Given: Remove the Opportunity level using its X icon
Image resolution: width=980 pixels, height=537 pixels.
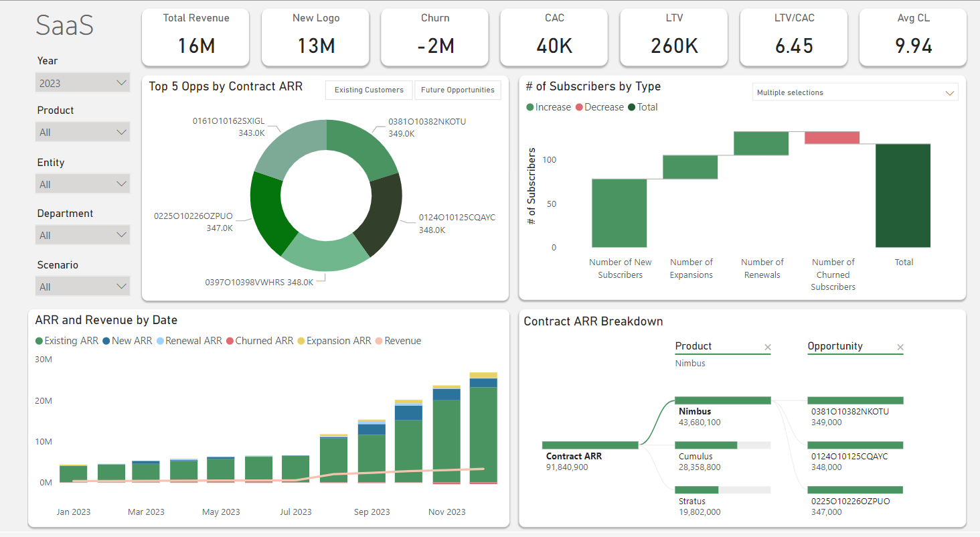Looking at the screenshot, I should click(x=900, y=347).
